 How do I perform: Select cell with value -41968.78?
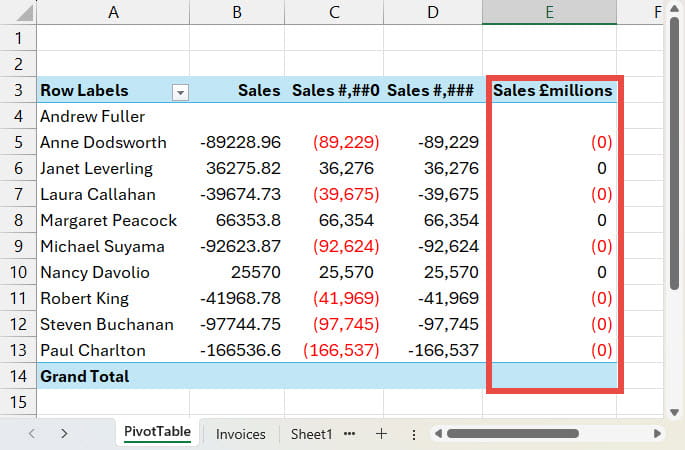[x=237, y=298]
